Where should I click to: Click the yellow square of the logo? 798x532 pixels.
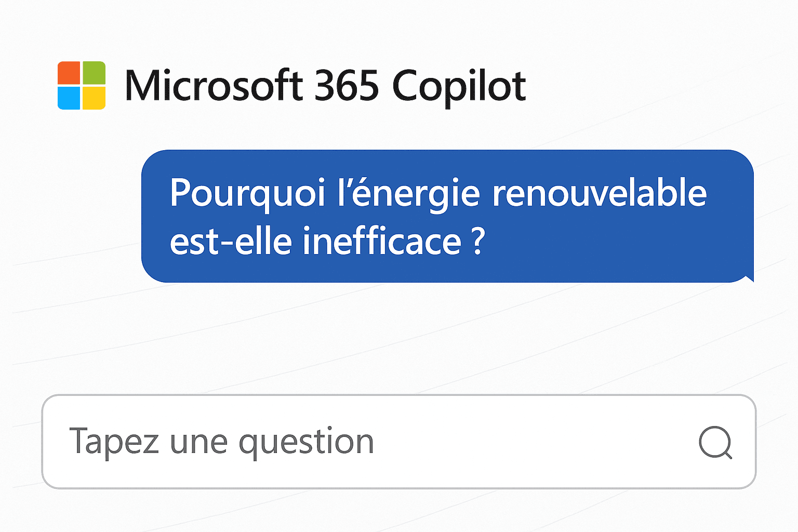pos(94,98)
